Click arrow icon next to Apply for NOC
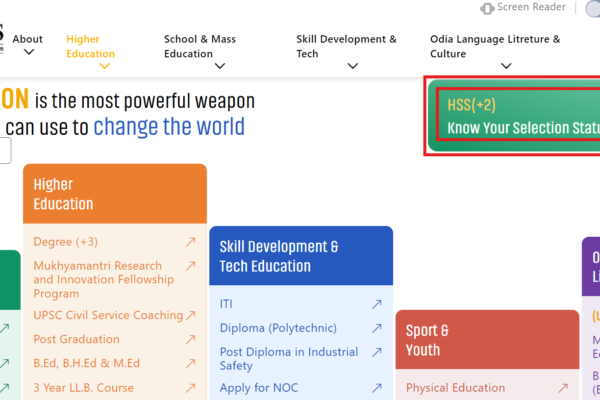 [377, 388]
